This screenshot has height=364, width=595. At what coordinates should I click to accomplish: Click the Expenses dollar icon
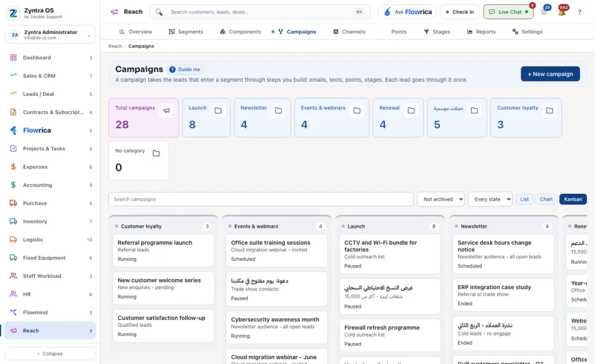(x=13, y=167)
